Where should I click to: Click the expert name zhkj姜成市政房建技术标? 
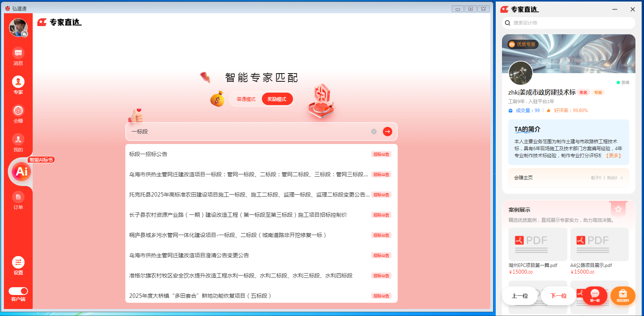(542, 92)
